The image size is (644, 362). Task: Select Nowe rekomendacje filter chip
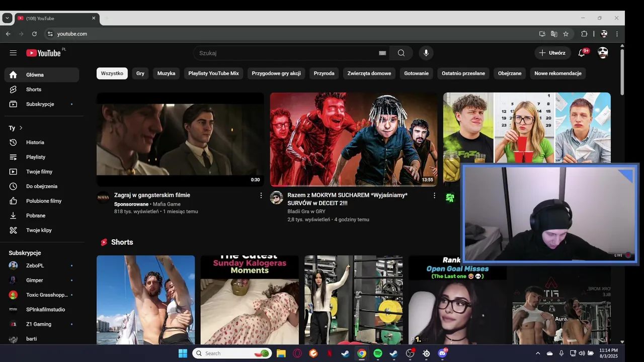[x=558, y=73]
